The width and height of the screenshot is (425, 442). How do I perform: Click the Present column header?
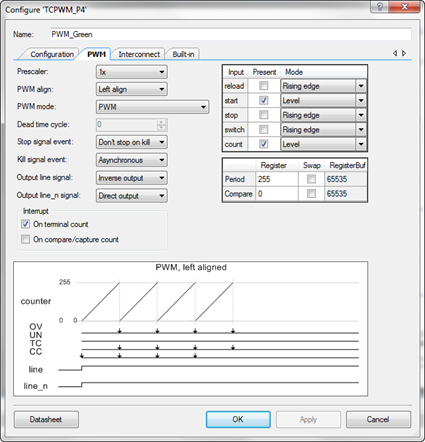pos(264,72)
